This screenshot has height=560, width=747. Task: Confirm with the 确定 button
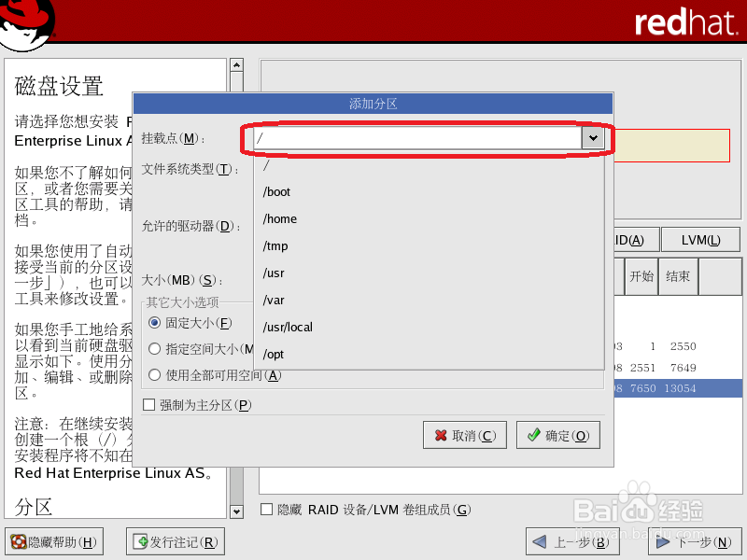[557, 435]
